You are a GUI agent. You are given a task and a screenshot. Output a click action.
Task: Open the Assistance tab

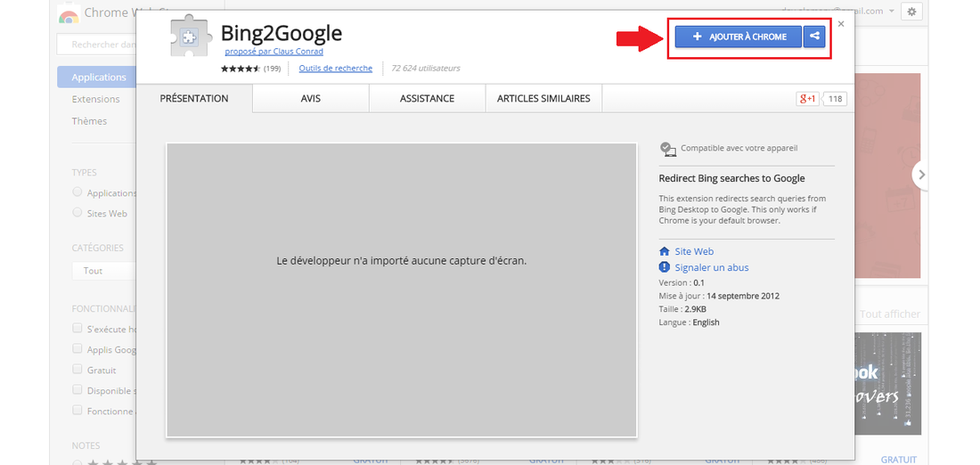(427, 99)
